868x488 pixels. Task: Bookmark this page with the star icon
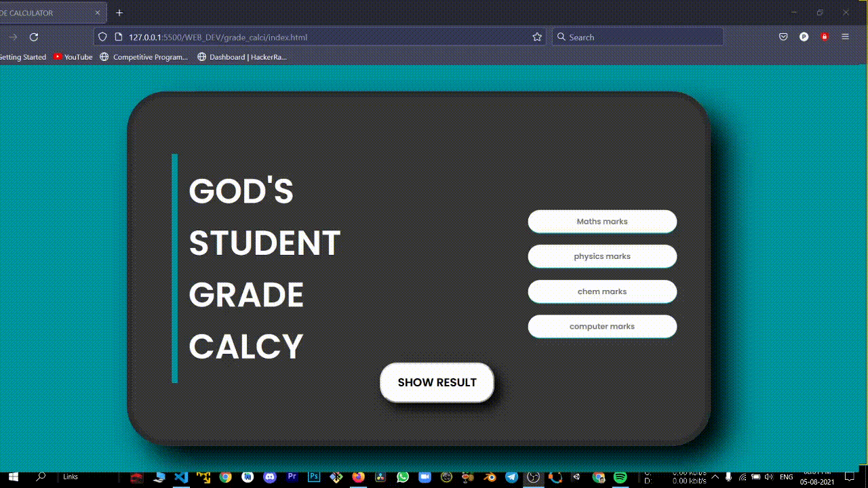(x=537, y=37)
